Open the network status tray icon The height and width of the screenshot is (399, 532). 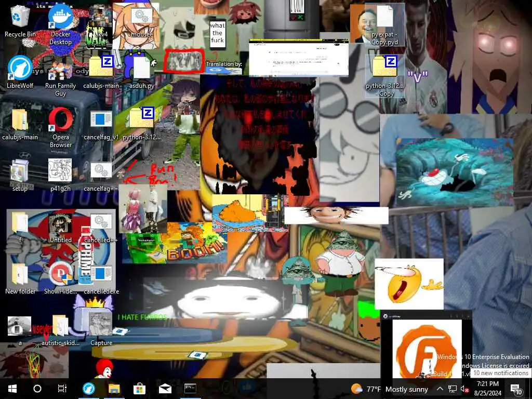click(x=453, y=389)
